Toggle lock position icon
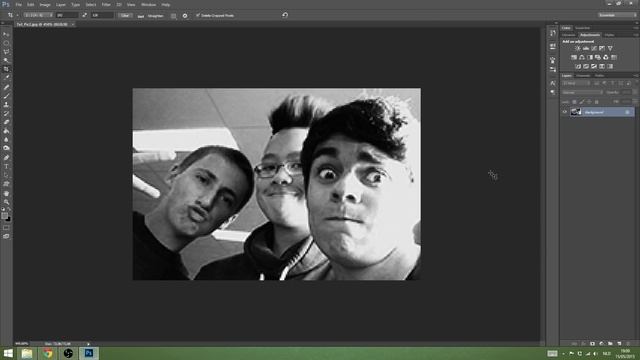 pos(589,102)
